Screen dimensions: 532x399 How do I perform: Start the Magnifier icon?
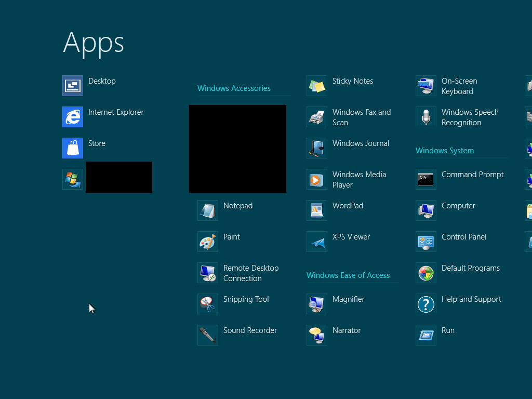317,304
